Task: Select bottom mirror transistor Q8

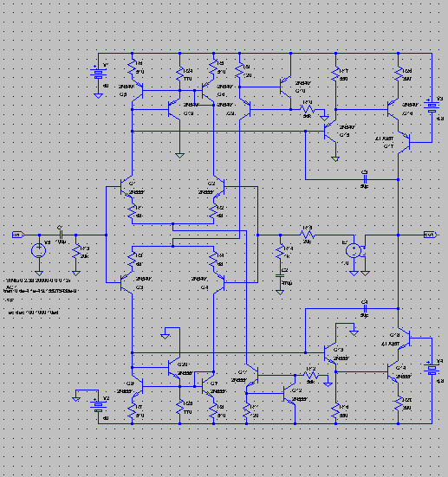Action: (x=138, y=387)
